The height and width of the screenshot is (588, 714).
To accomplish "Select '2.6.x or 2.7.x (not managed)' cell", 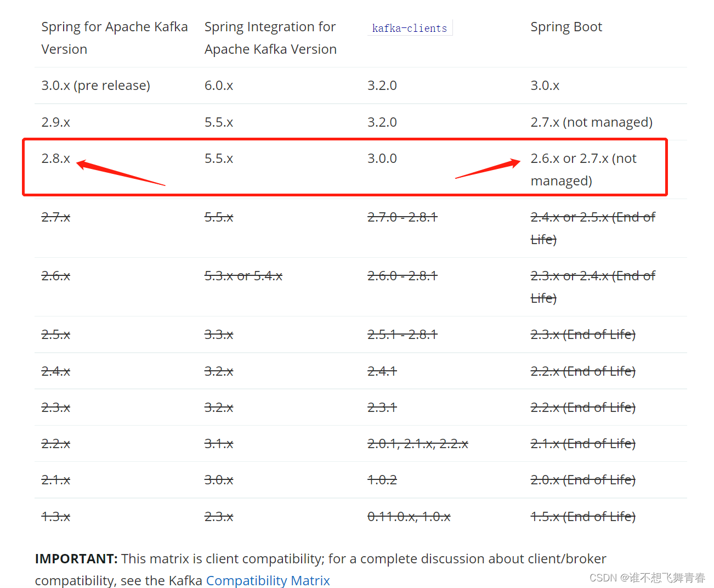I will pos(583,169).
